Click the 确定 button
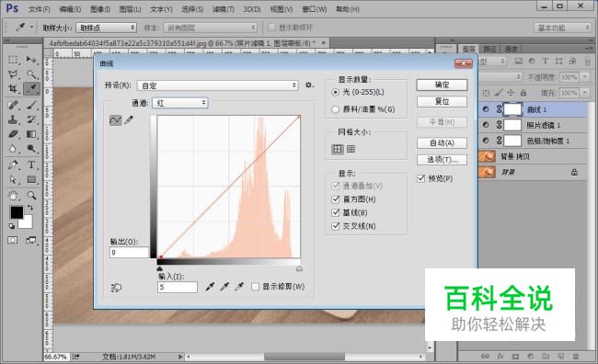 (x=442, y=85)
